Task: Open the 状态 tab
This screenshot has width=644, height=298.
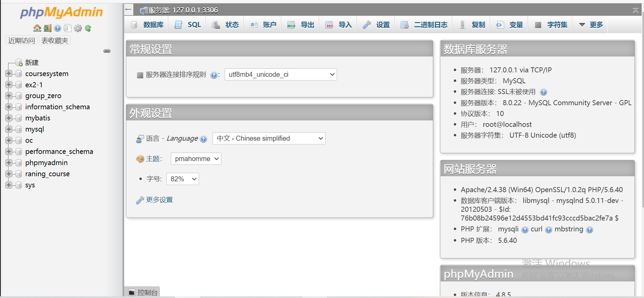Action: (x=225, y=25)
